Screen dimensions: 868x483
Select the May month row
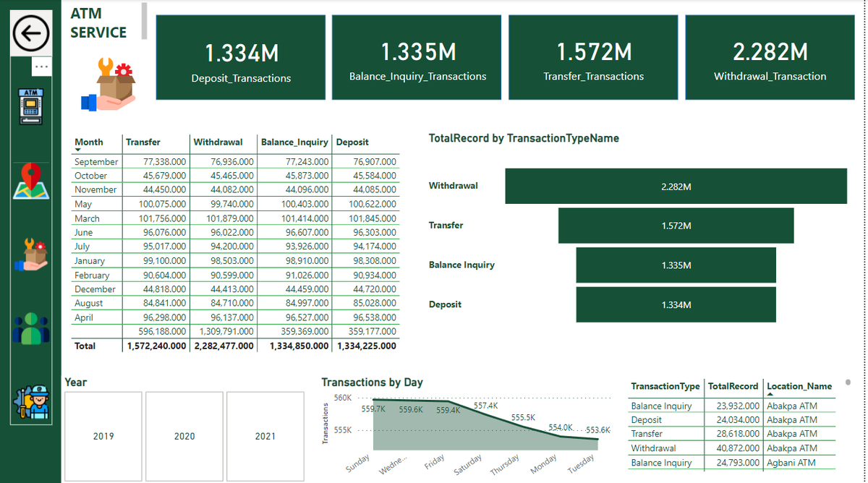click(x=235, y=204)
